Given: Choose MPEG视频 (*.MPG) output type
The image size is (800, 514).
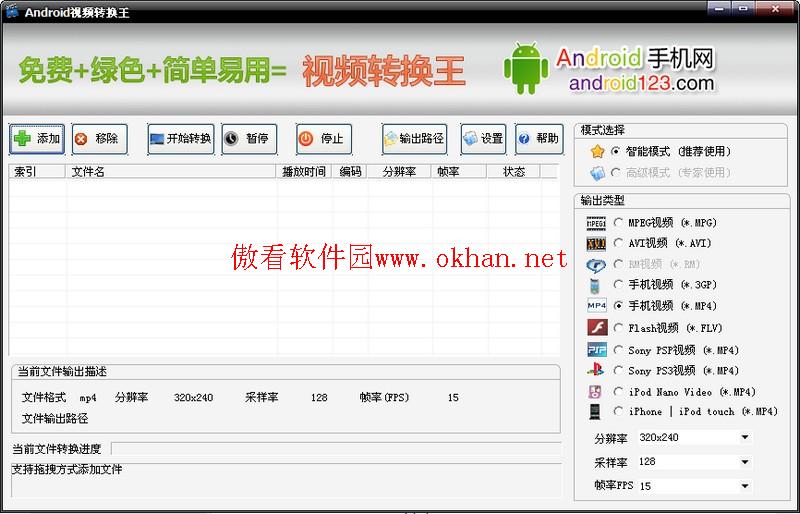Looking at the screenshot, I should pyautogui.click(x=618, y=223).
